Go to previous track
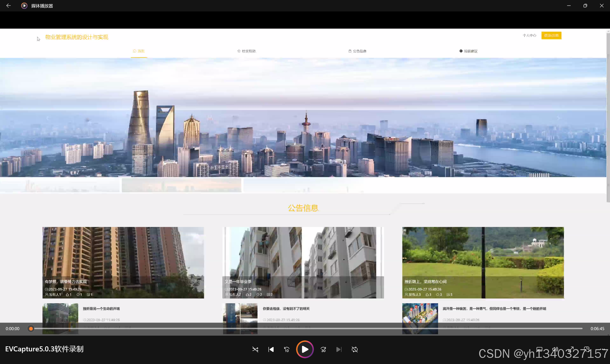 [x=271, y=349]
